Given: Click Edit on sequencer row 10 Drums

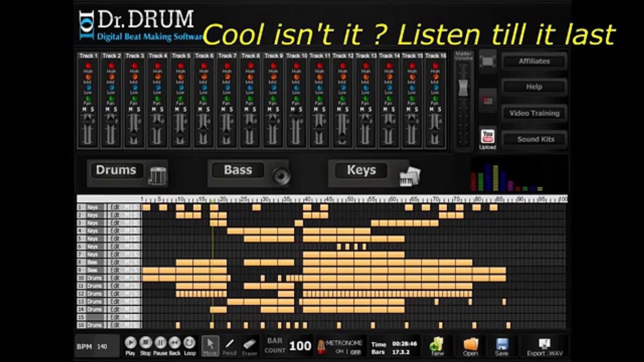Looking at the screenshot, I should point(115,278).
